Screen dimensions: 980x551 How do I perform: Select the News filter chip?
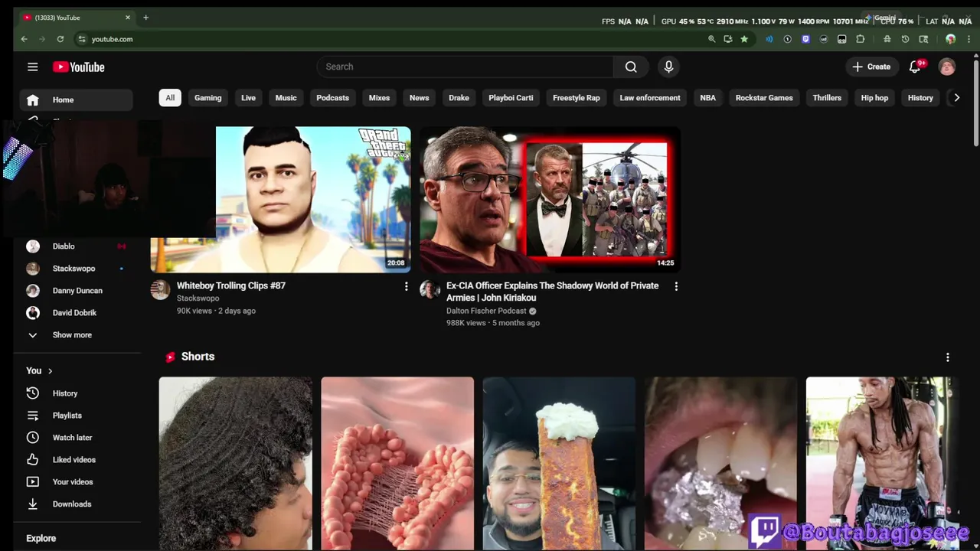coord(419,98)
